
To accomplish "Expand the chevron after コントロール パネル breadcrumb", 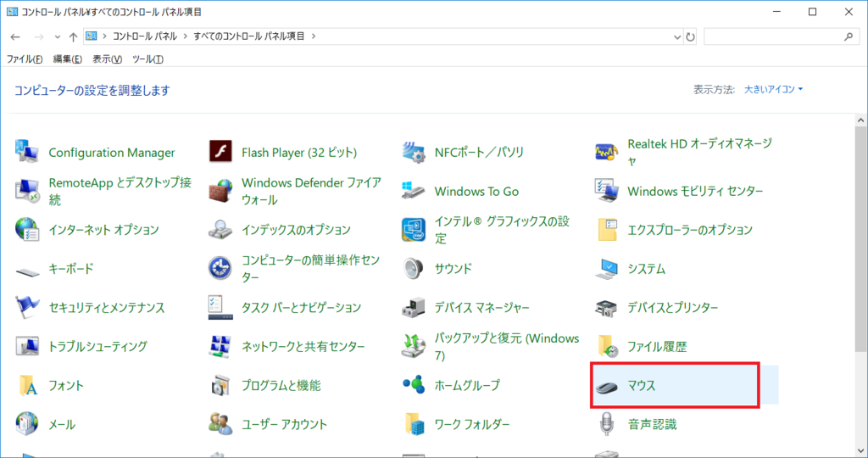I will pos(186,36).
